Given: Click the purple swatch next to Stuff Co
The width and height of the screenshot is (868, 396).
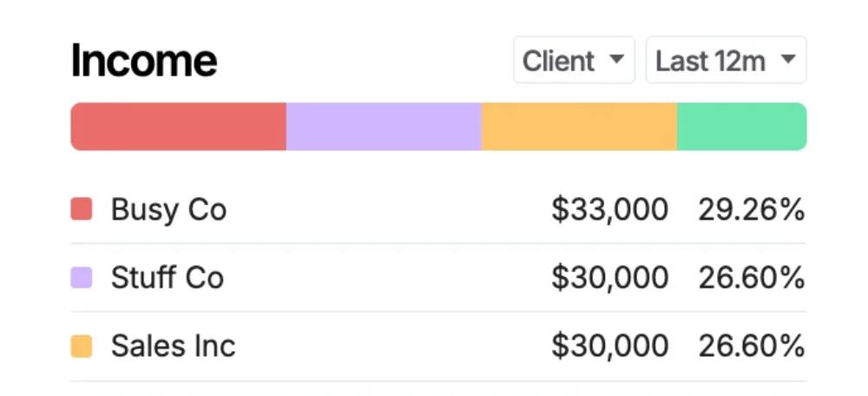Looking at the screenshot, I should coord(82,278).
